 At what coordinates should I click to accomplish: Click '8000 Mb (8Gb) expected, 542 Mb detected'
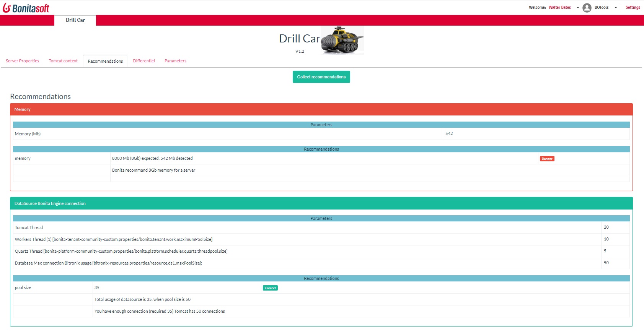[152, 158]
